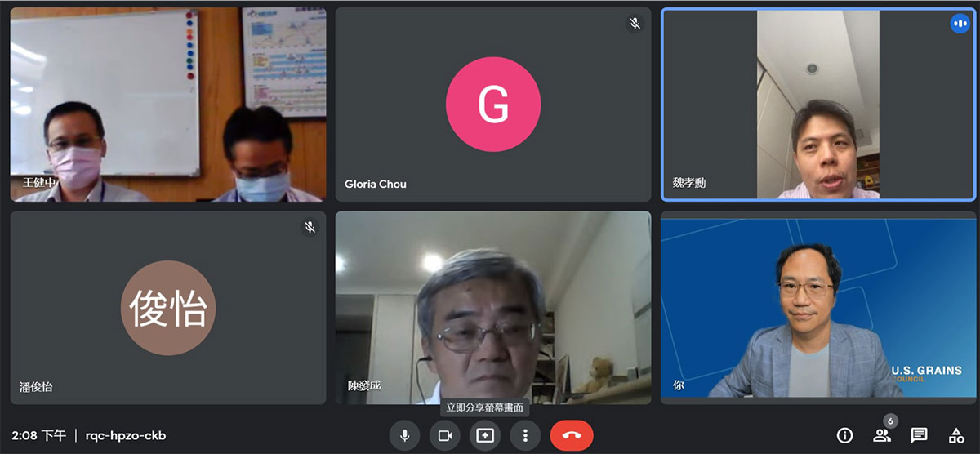Click muted mic icon on 潘俊怡's tile
The width and height of the screenshot is (980, 454).
pyautogui.click(x=310, y=227)
